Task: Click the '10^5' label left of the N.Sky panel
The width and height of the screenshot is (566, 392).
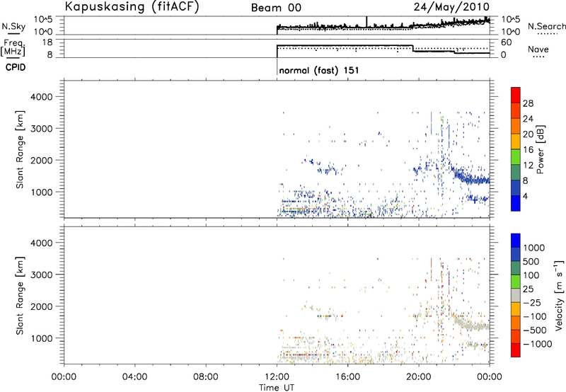Action: pos(44,19)
